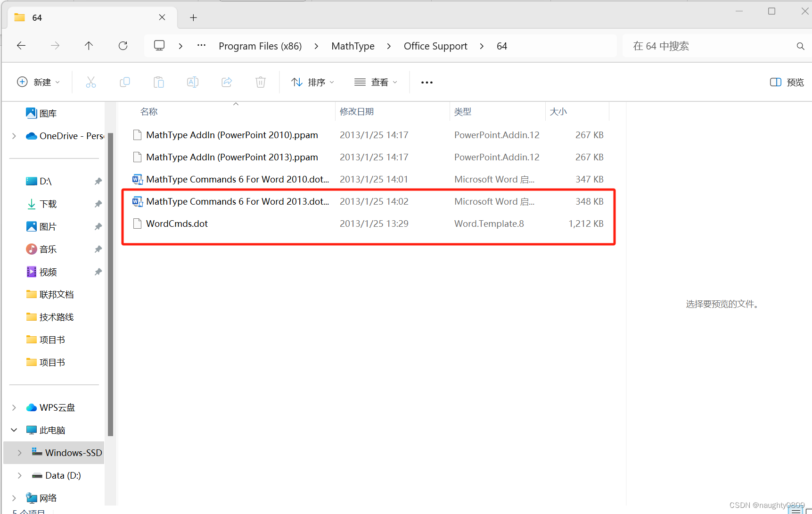Screen dimensions: 812x514
Task: Open the New item dropdown
Action: tap(39, 82)
